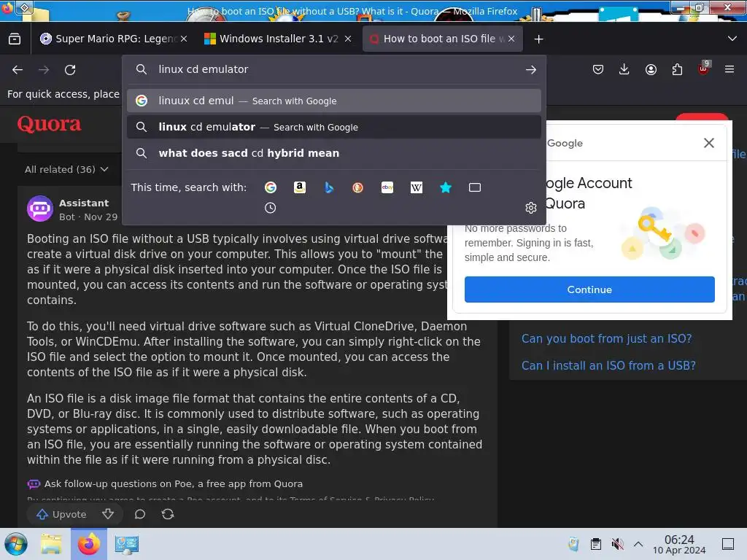Open the list all tabs chevron

(x=732, y=39)
